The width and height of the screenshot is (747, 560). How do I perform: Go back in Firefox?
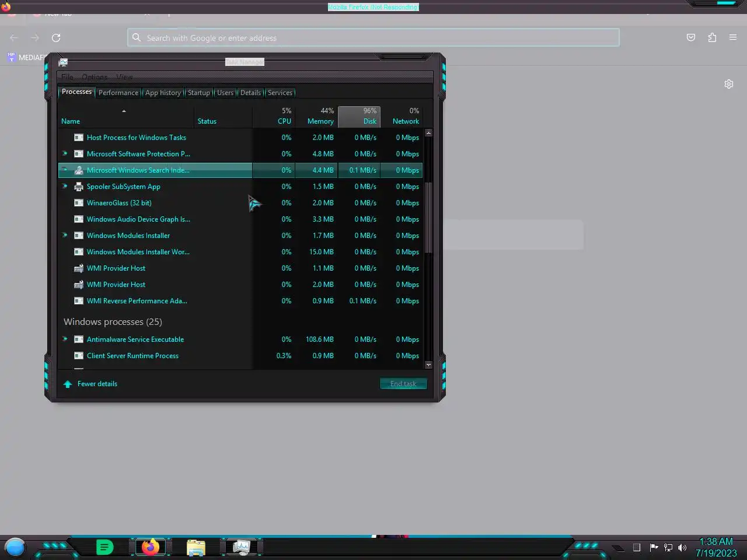[14, 38]
